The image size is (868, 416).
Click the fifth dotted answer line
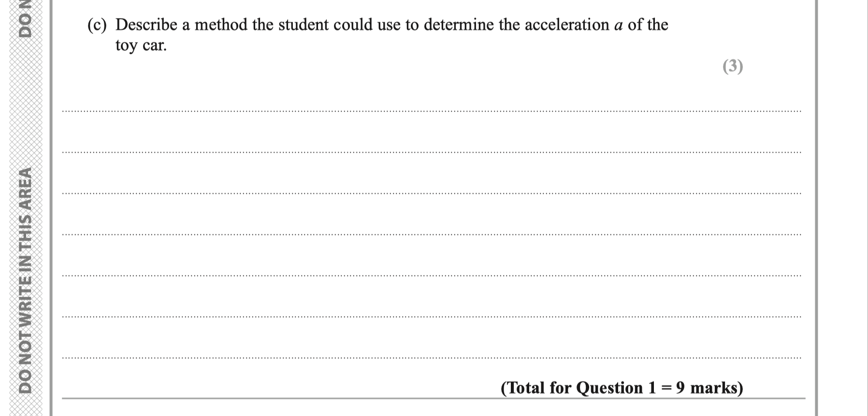click(431, 276)
